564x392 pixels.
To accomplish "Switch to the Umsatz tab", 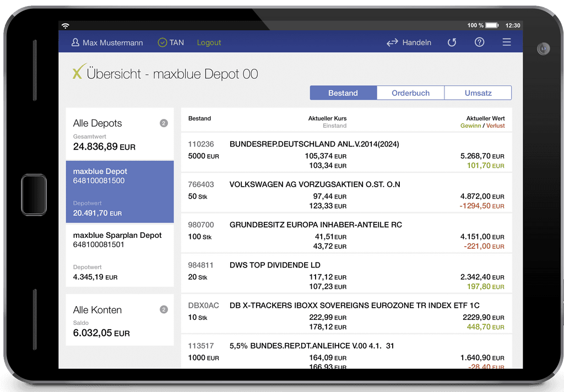I will (x=478, y=93).
